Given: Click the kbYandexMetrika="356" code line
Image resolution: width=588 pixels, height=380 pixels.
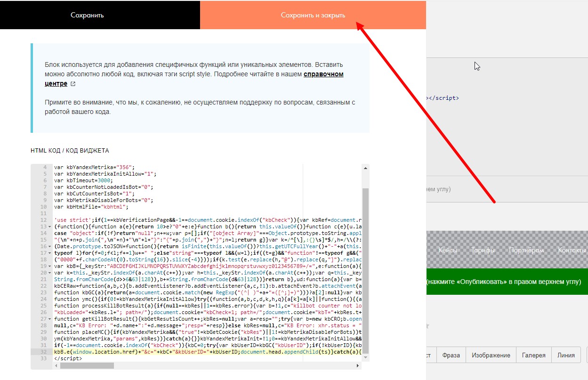Looking at the screenshot, I should point(94,167).
